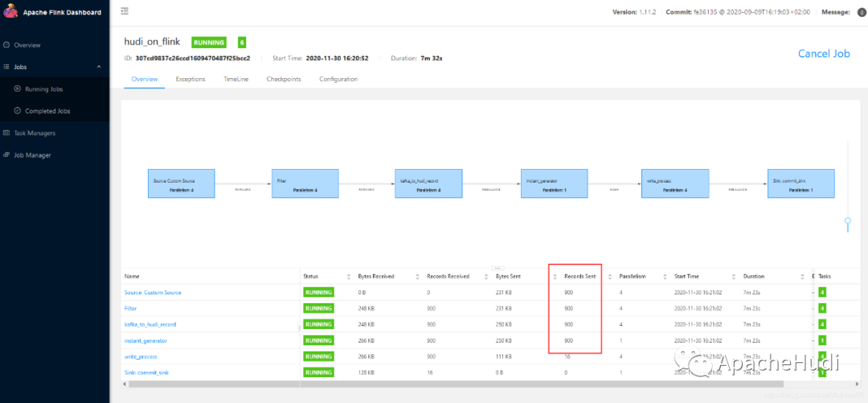
Task: Collapse the sidebar with the fold icon
Action: coord(125,11)
